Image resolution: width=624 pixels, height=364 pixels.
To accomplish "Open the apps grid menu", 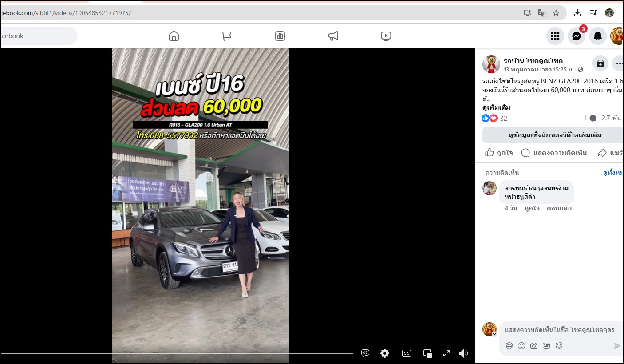I will tap(555, 36).
